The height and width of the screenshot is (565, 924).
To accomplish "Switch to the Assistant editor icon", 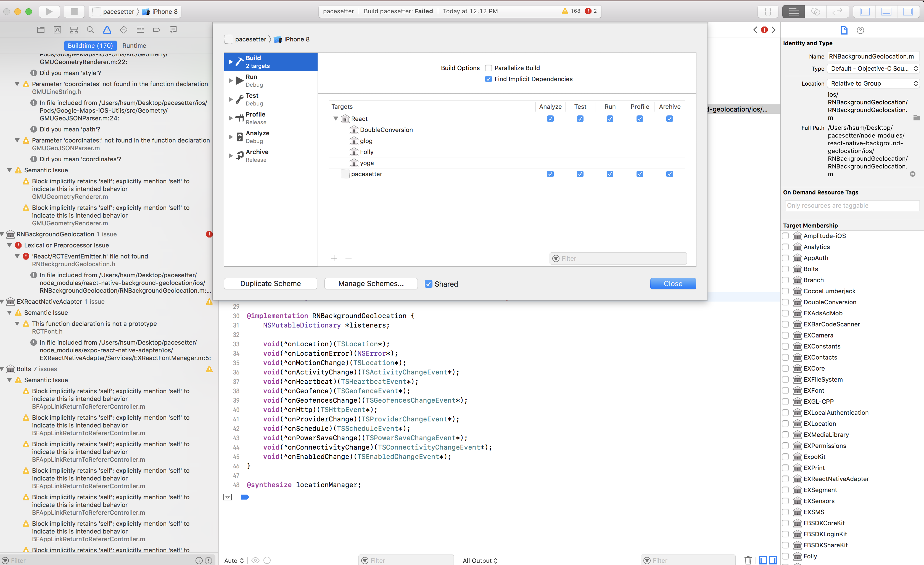I will [x=816, y=11].
